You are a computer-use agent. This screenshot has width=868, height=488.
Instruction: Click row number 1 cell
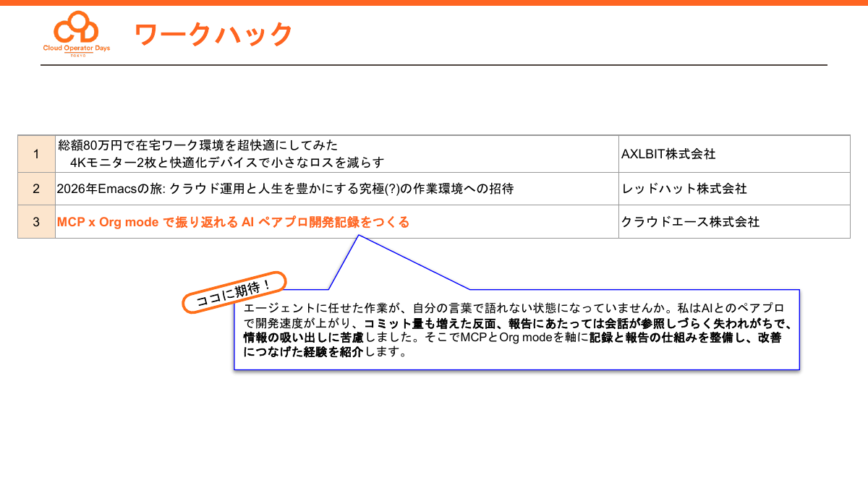tap(36, 154)
